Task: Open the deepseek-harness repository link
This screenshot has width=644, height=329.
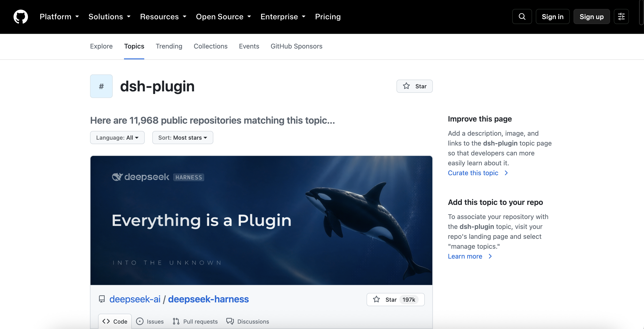Action: (209, 299)
